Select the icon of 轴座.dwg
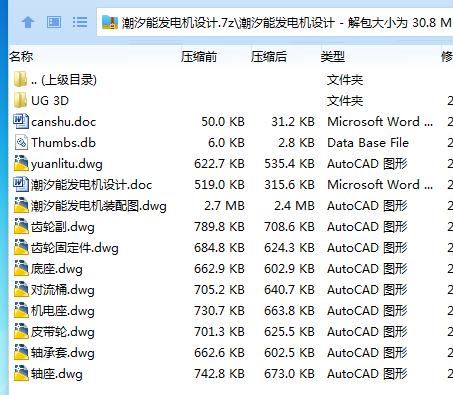 (x=21, y=373)
